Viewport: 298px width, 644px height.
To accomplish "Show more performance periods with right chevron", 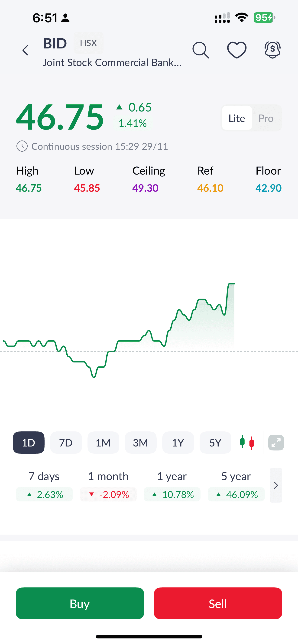I will (276, 485).
